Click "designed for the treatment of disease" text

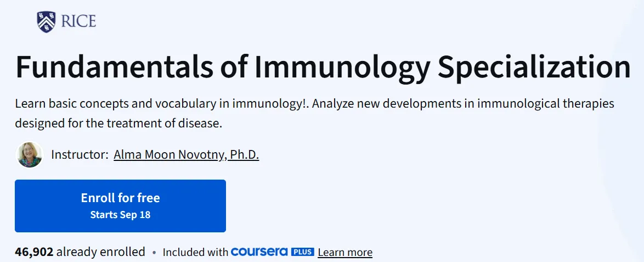point(118,124)
